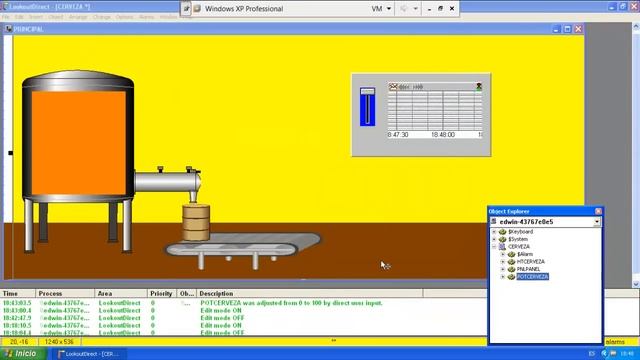Viewport: 640px width, 360px height.
Task: Click the Area column header
Action: 121,293
